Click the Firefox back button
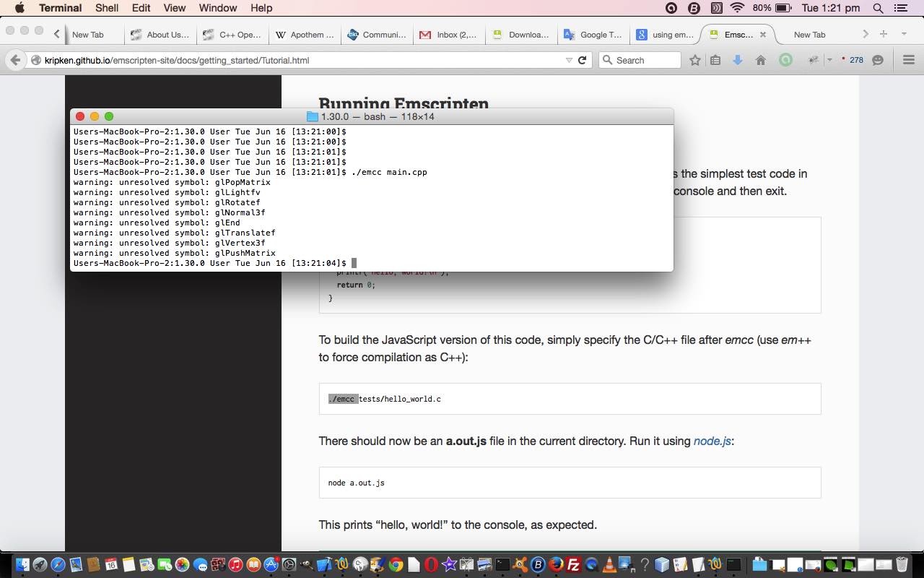Screen dimensions: 924x578 pos(14,60)
